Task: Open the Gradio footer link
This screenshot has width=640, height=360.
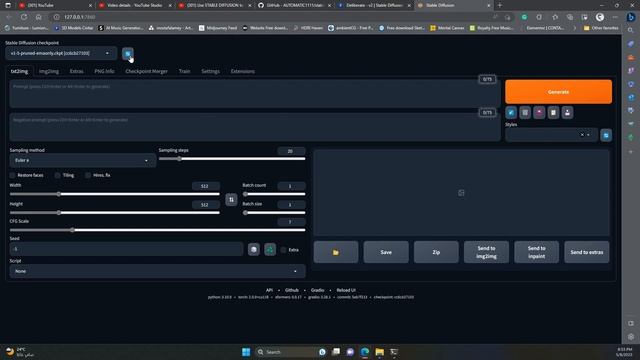Action: point(318,290)
